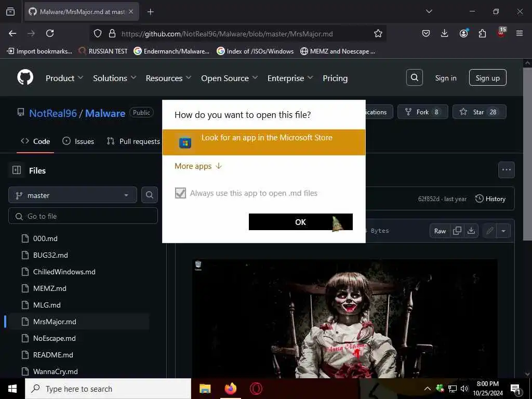Click the volume speaker tray icon

pos(464,389)
